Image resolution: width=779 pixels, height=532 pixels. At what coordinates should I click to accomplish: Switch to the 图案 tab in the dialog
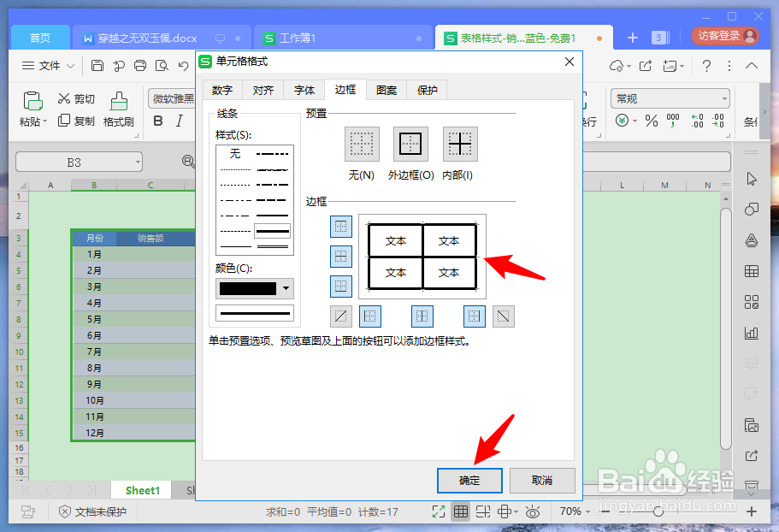coord(386,88)
